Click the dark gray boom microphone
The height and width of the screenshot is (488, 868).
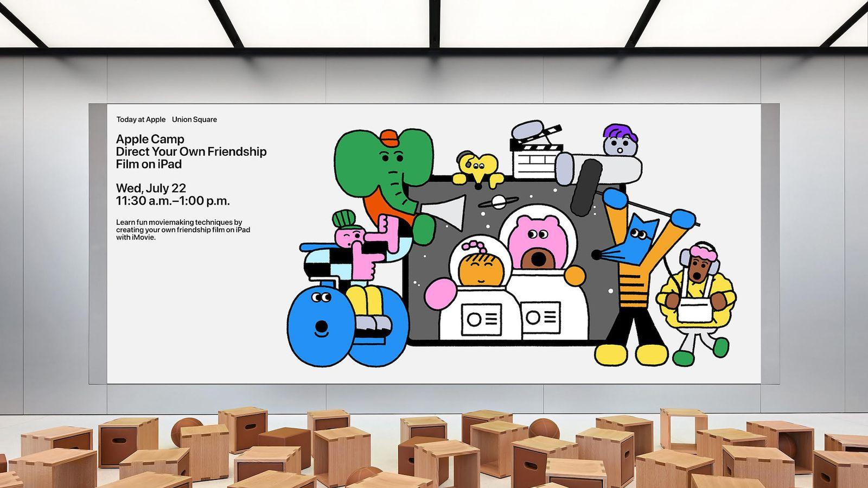tap(584, 188)
